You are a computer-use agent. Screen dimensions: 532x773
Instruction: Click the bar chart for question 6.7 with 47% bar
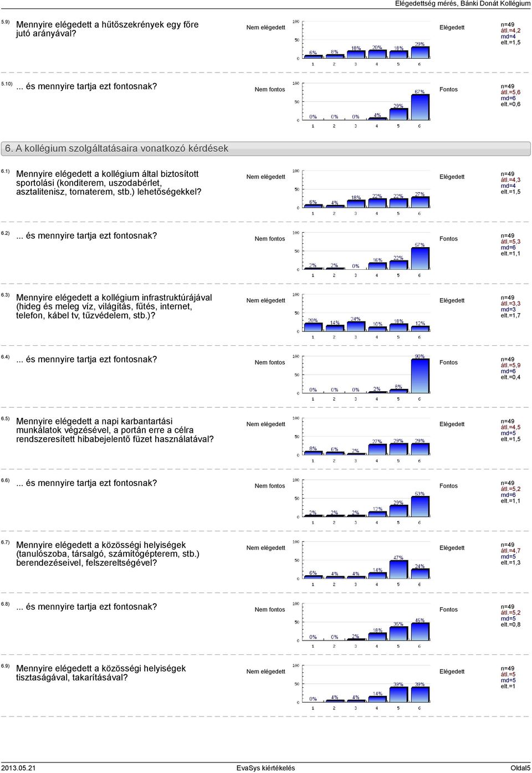[x=362, y=564]
